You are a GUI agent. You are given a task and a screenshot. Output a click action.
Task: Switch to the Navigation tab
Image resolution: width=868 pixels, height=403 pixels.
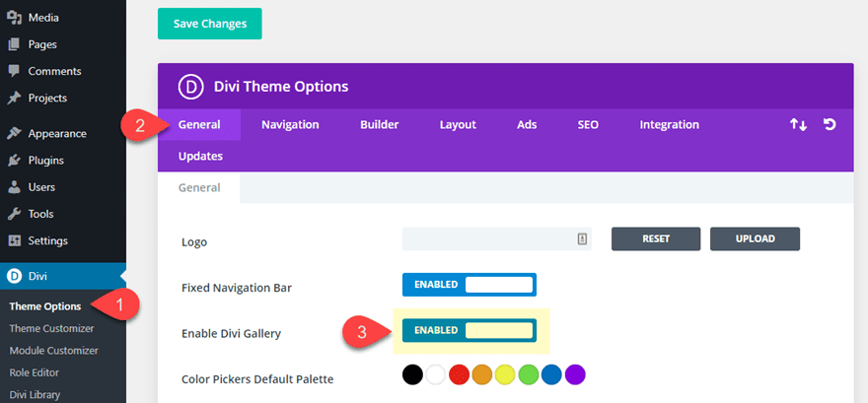pyautogui.click(x=290, y=125)
